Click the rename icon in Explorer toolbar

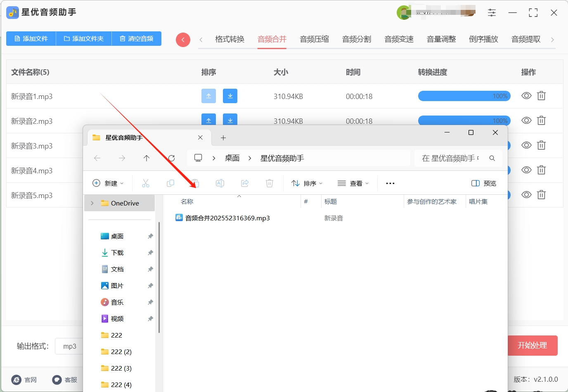220,183
